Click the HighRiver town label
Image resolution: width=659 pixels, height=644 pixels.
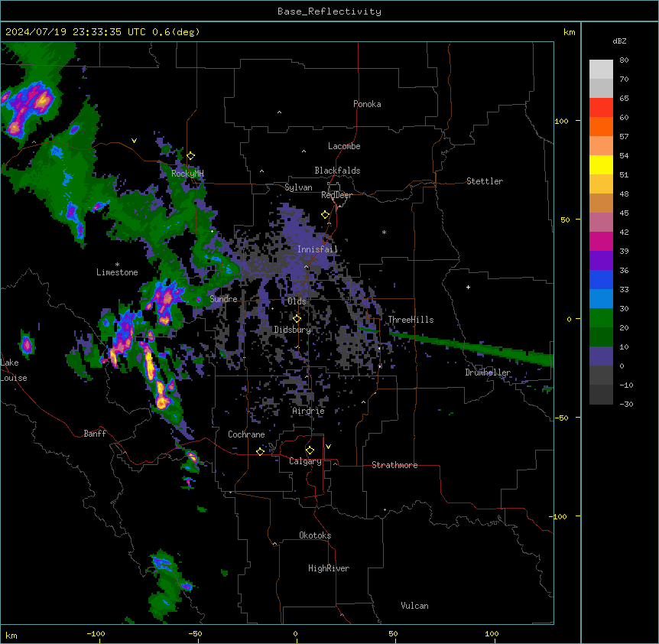329,568
